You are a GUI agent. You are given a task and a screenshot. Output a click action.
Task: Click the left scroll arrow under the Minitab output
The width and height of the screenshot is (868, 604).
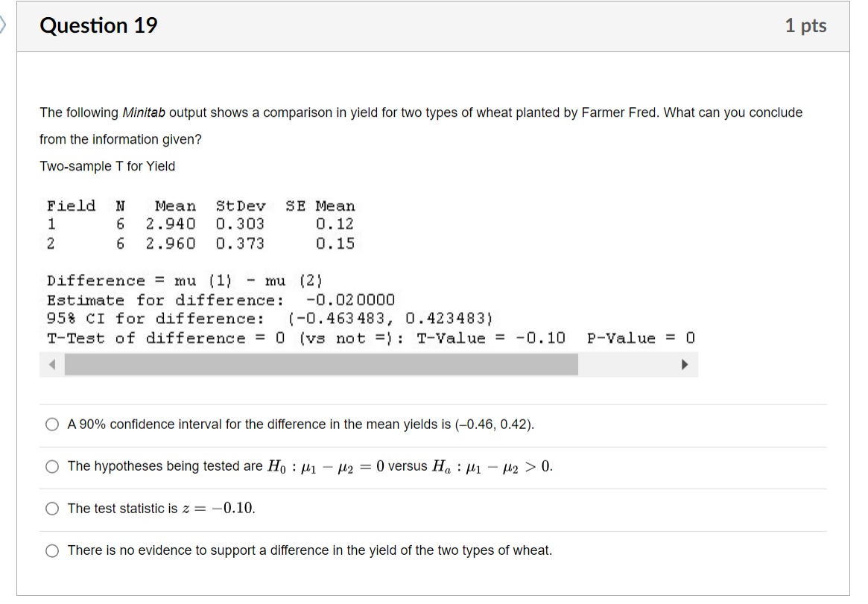tap(52, 364)
